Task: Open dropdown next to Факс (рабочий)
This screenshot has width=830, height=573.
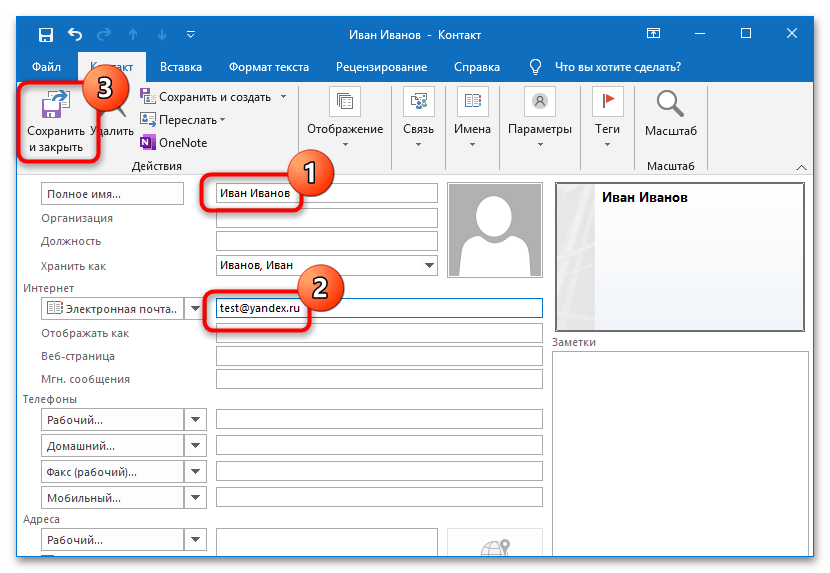Action: tap(195, 471)
